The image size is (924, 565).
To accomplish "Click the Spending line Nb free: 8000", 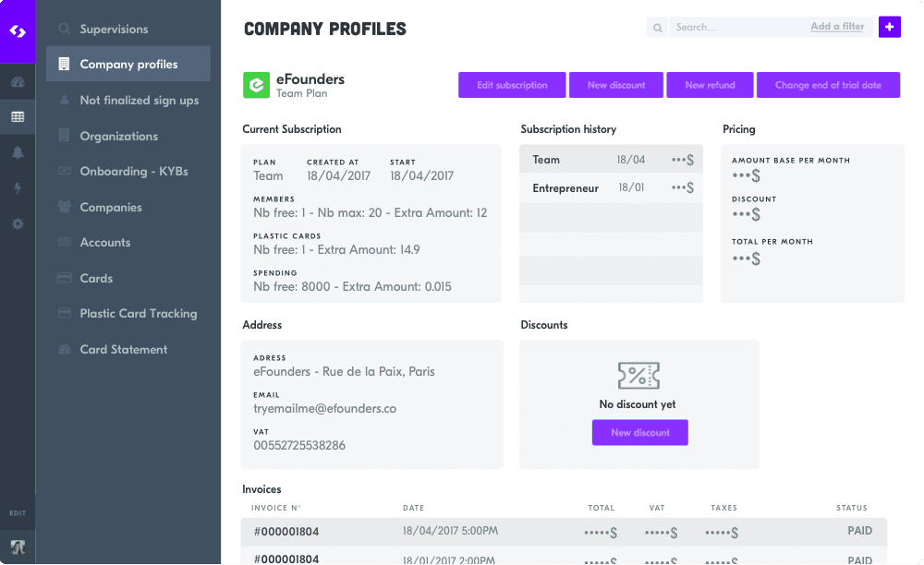I will point(352,286).
